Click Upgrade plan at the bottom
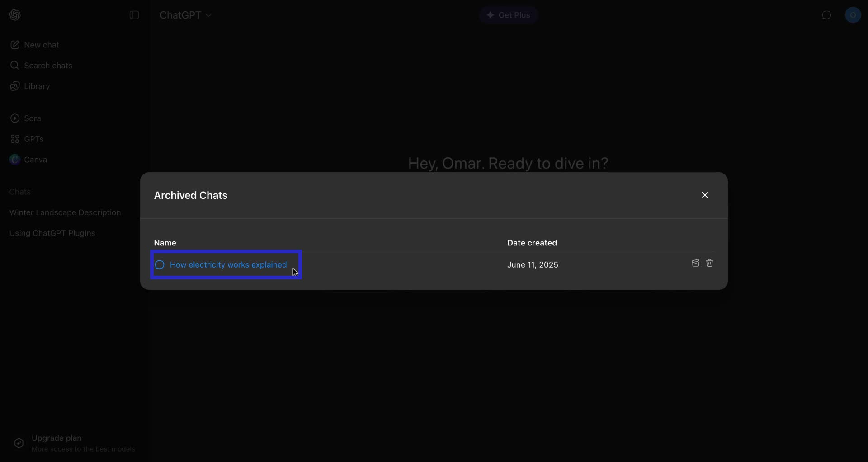The width and height of the screenshot is (868, 462). 56,438
